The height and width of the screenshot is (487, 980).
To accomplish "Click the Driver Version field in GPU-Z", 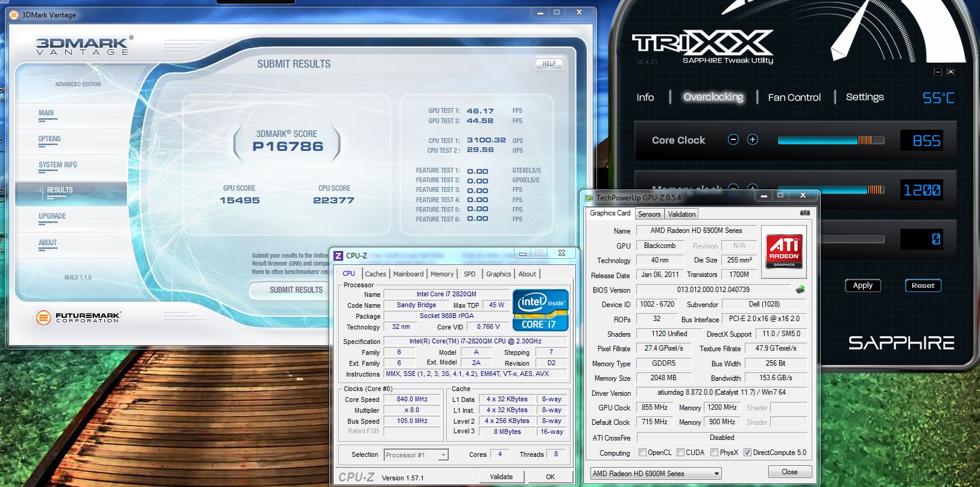I will (x=722, y=392).
